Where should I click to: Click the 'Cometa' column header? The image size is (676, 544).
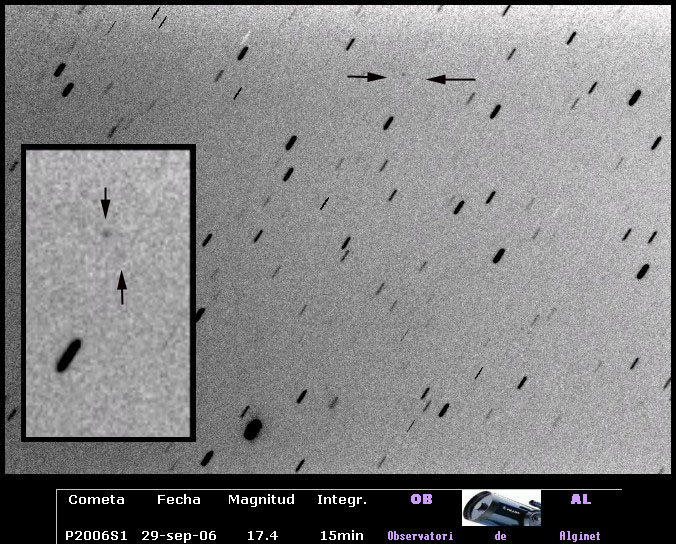pos(97,500)
